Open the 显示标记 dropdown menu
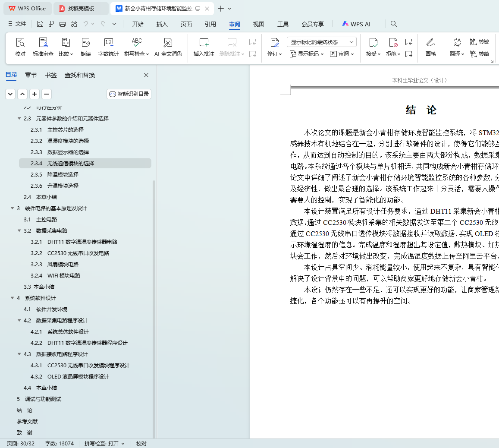 pos(307,54)
